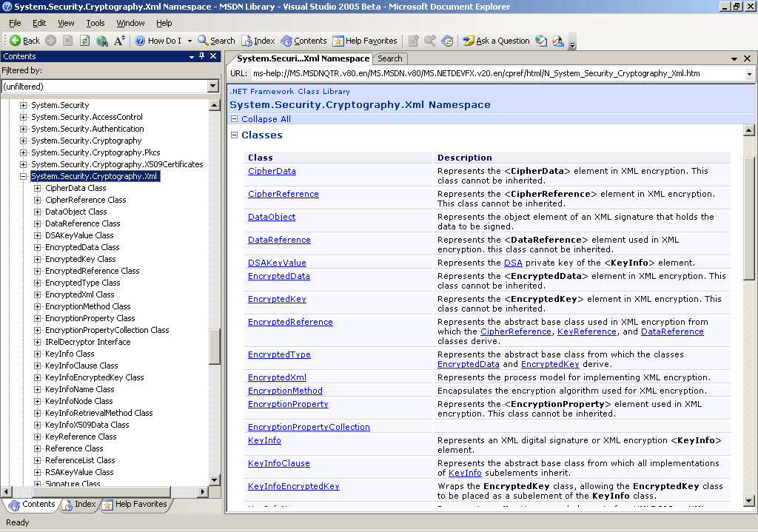
Task: Click Ask a Question in toolbar
Action: [x=496, y=41]
